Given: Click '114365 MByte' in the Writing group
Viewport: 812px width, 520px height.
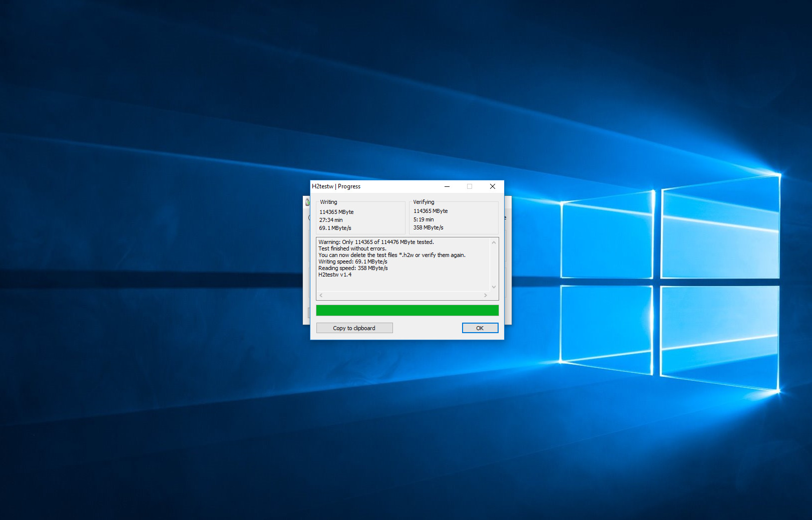Looking at the screenshot, I should [336, 212].
